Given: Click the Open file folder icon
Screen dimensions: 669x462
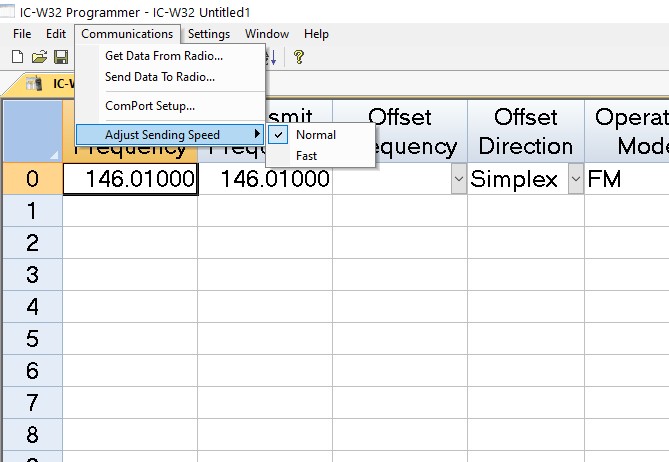Looking at the screenshot, I should pyautogui.click(x=39, y=57).
